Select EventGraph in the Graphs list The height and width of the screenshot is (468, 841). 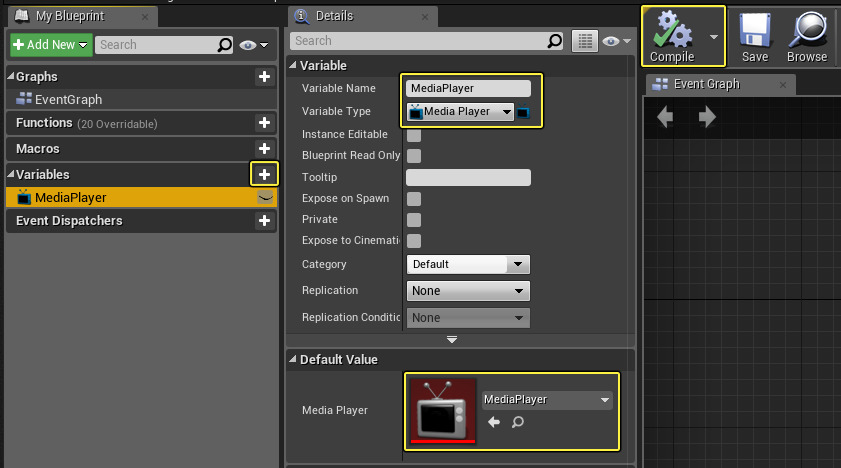(x=68, y=100)
